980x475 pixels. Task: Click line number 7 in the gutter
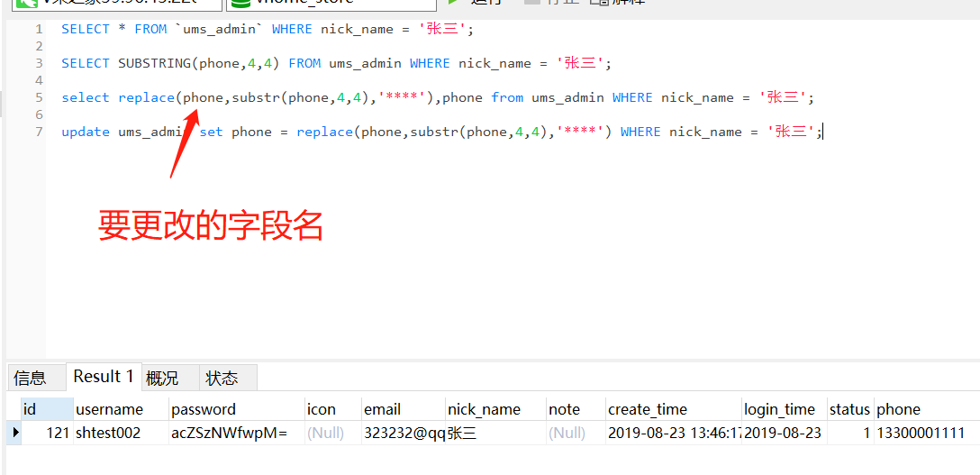click(x=39, y=132)
